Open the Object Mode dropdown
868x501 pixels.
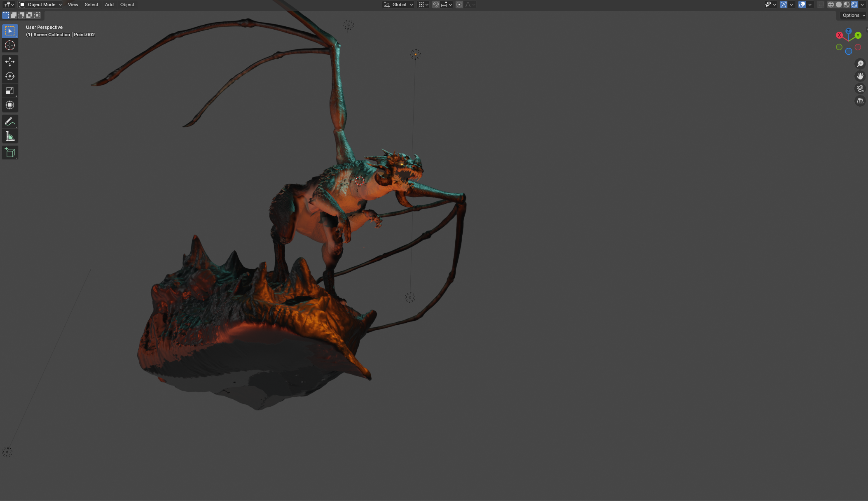pos(40,5)
